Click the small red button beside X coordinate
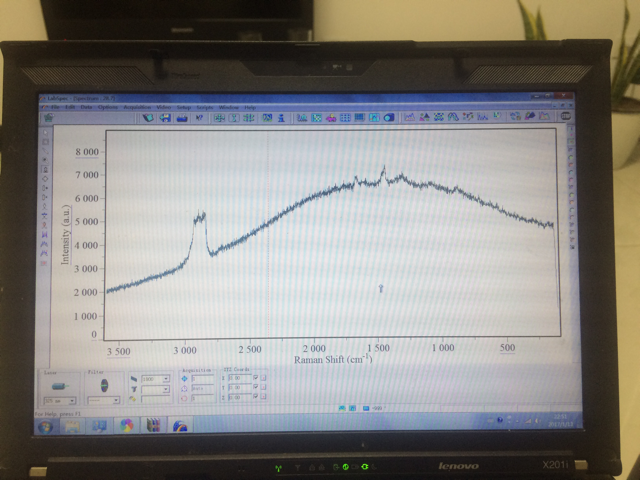 click(x=263, y=378)
